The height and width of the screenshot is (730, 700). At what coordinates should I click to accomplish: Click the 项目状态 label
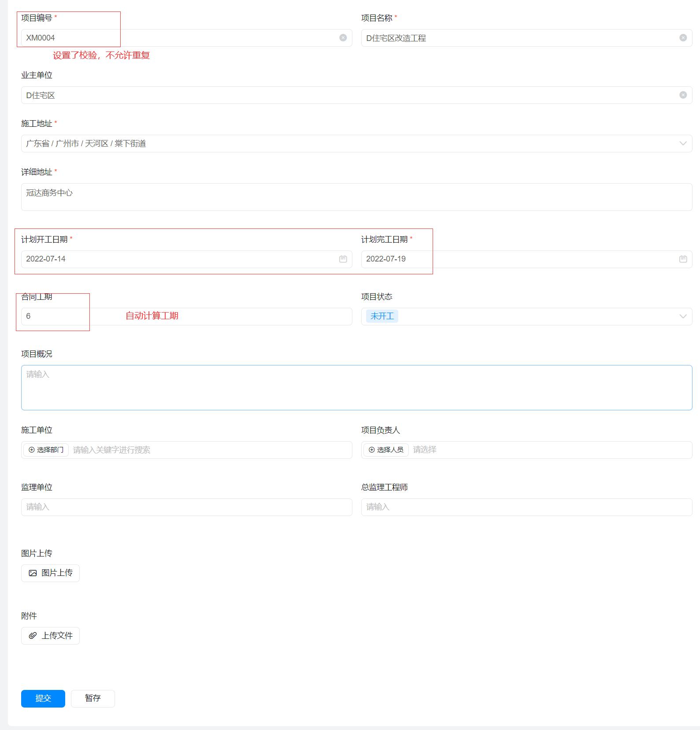(377, 297)
